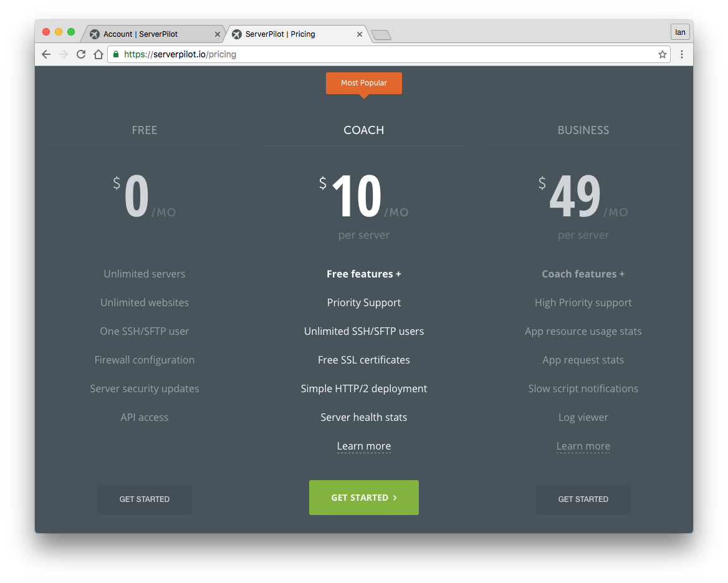Open Learn more under Coach plan
This screenshot has height=583, width=728.
point(364,446)
